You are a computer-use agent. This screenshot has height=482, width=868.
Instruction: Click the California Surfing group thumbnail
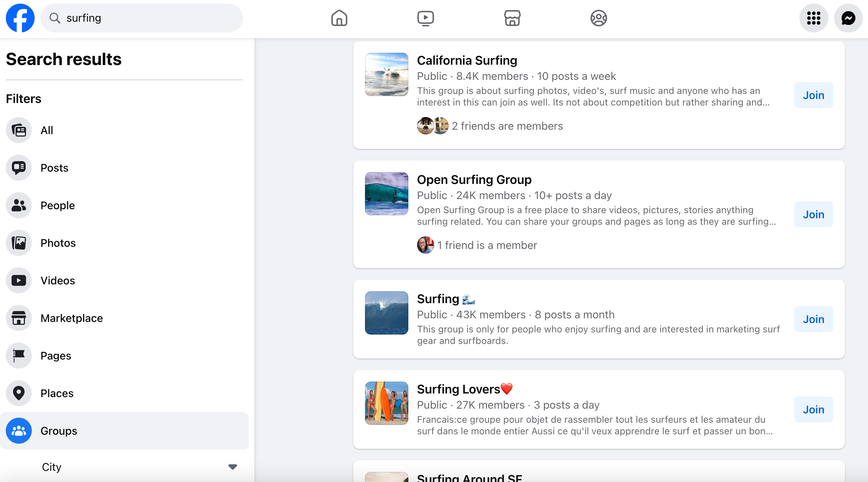tap(387, 74)
